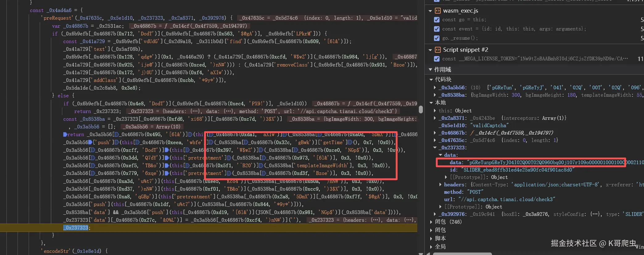The image size is (644, 255).
Task: Toggle filled breakpoint after '6xqe')] before (this
Action: (167, 173)
